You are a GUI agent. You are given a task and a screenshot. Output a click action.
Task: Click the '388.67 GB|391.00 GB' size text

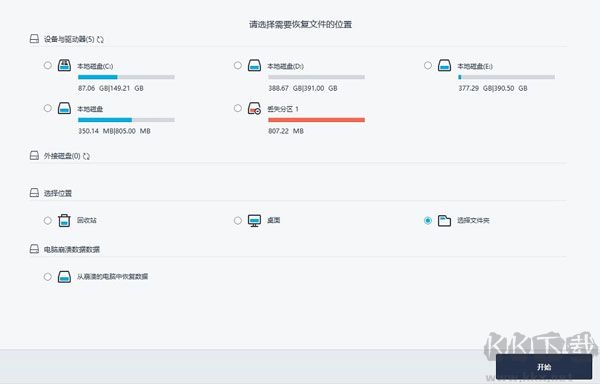click(x=303, y=88)
